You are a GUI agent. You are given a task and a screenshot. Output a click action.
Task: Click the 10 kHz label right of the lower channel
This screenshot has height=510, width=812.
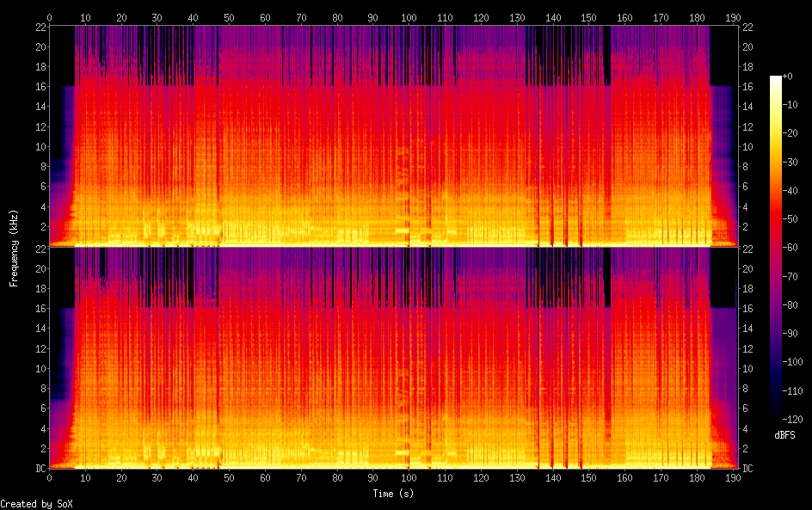click(x=747, y=368)
